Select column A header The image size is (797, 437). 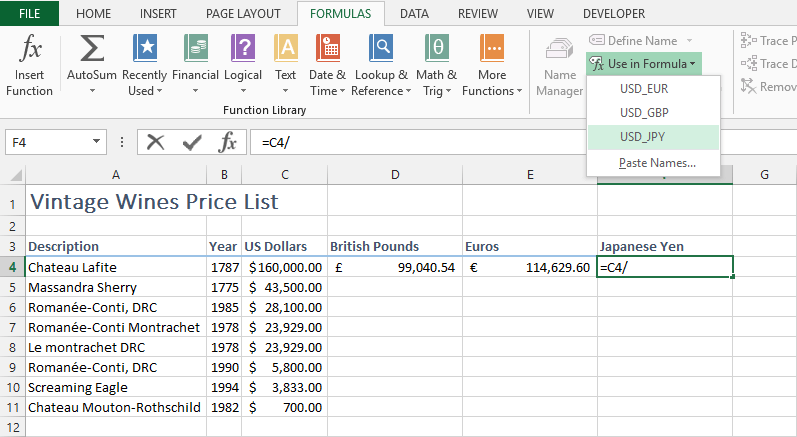(x=116, y=175)
